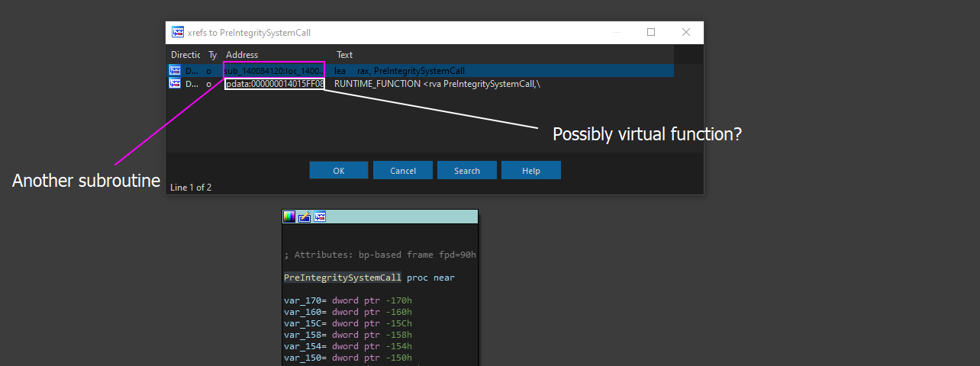Select the pdata:000000014015FF08 address entry
980x366 pixels.
[x=275, y=84]
